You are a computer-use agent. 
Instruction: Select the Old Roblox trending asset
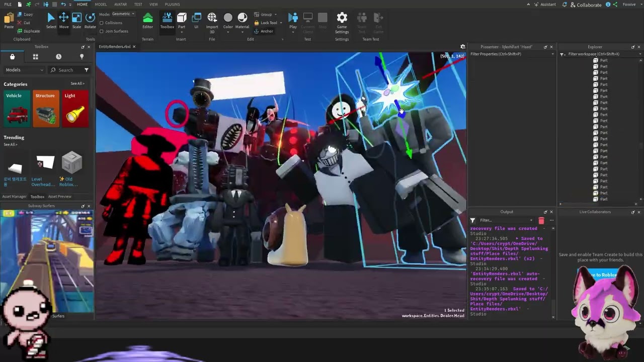(71, 170)
